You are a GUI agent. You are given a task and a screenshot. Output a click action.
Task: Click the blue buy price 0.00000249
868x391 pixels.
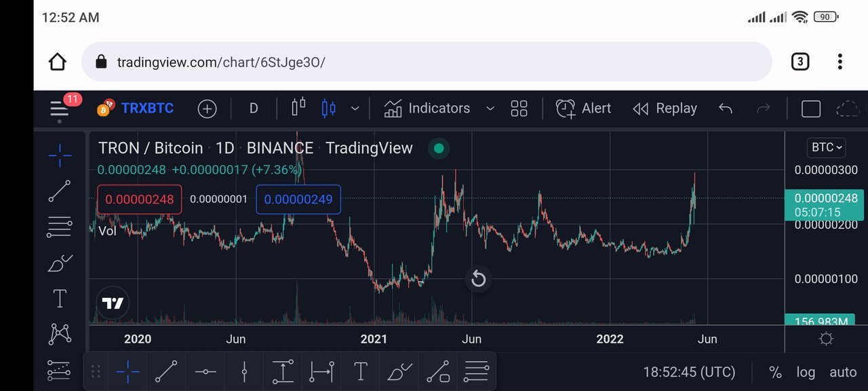[298, 200]
